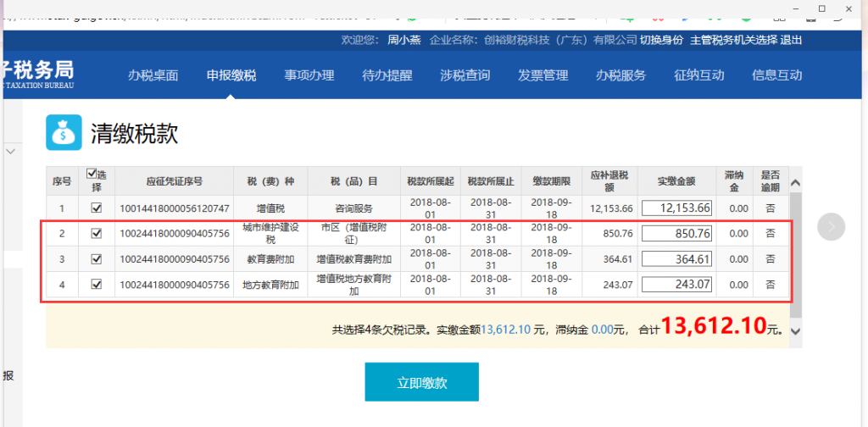Click the money bag icon beside 清缴税款
This screenshot has width=868, height=427.
(64, 132)
